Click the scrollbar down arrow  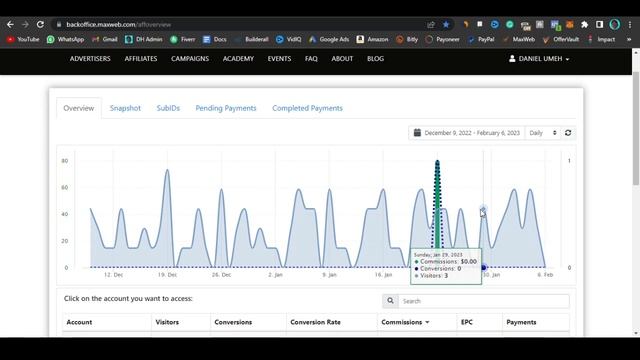tap(636, 333)
